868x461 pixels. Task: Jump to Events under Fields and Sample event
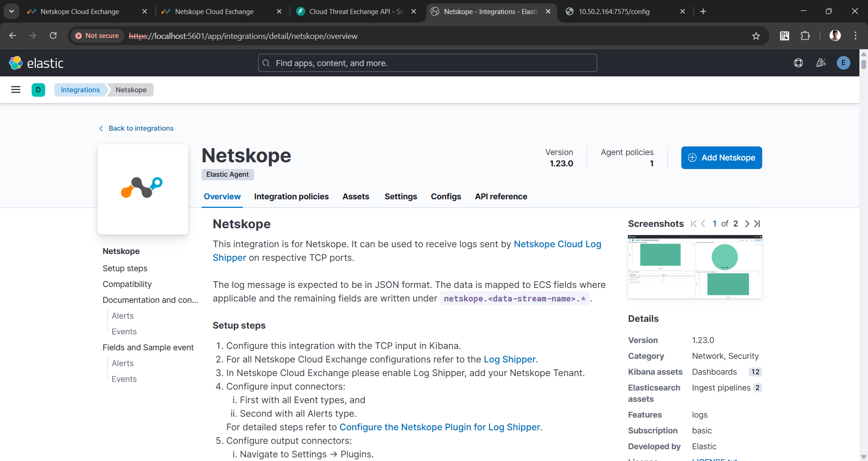[124, 379]
